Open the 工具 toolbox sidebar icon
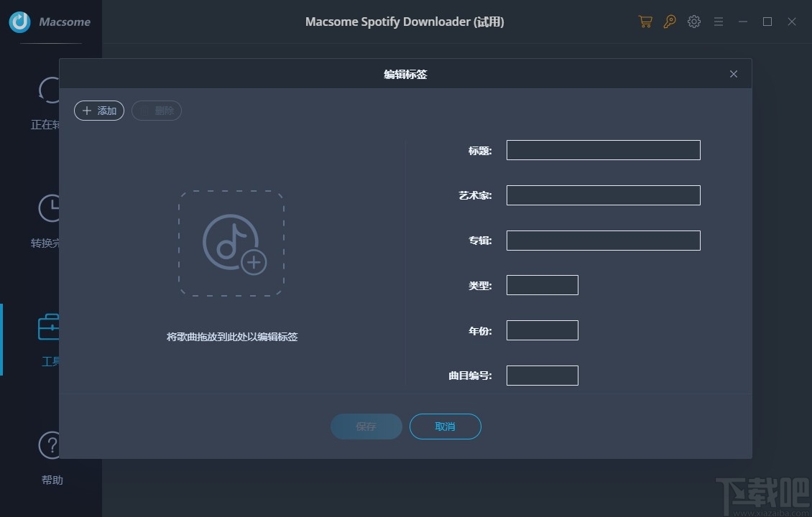 click(x=49, y=328)
